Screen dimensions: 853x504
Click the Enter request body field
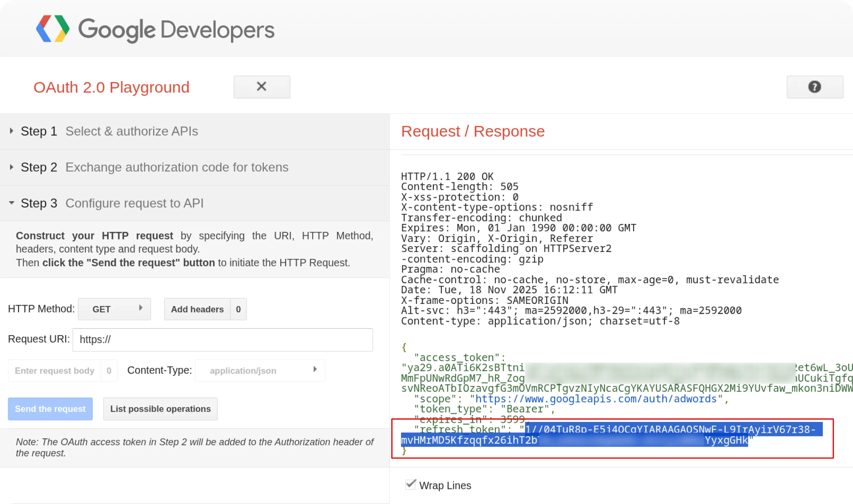point(54,370)
